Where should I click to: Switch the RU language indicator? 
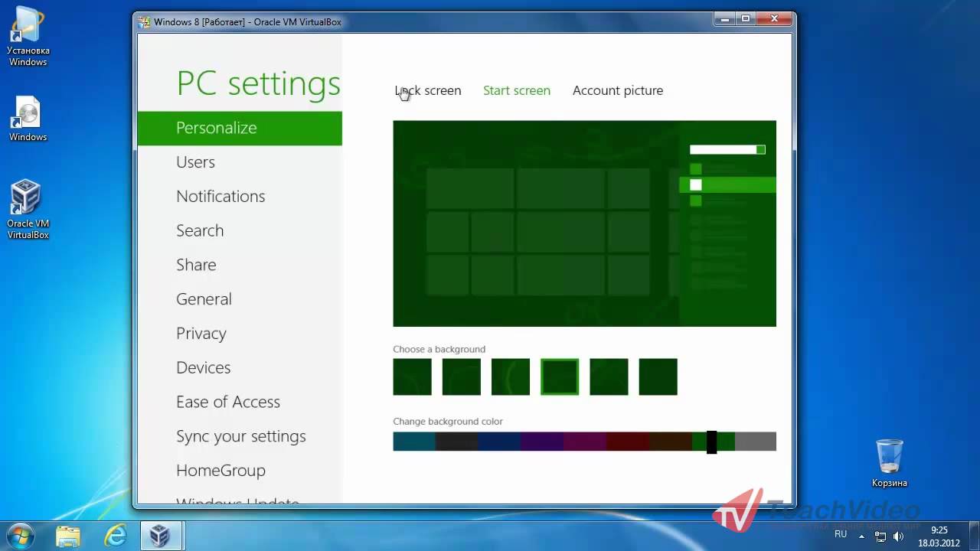[841, 534]
